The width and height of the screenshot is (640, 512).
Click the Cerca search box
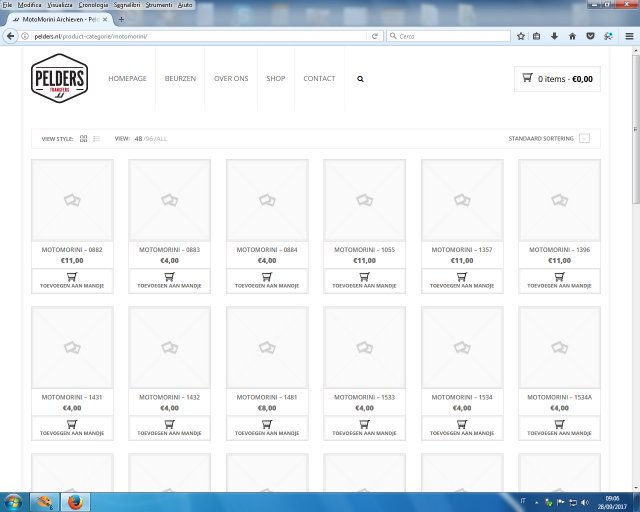pos(448,36)
